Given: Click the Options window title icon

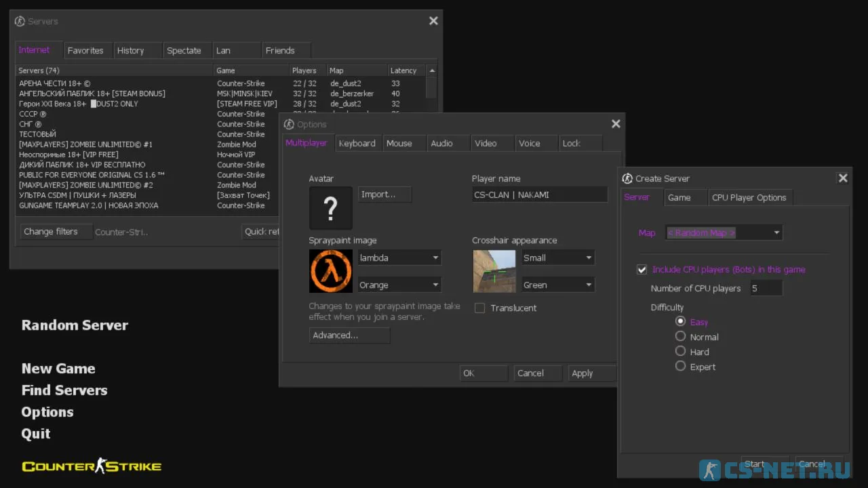Looking at the screenshot, I should 289,125.
